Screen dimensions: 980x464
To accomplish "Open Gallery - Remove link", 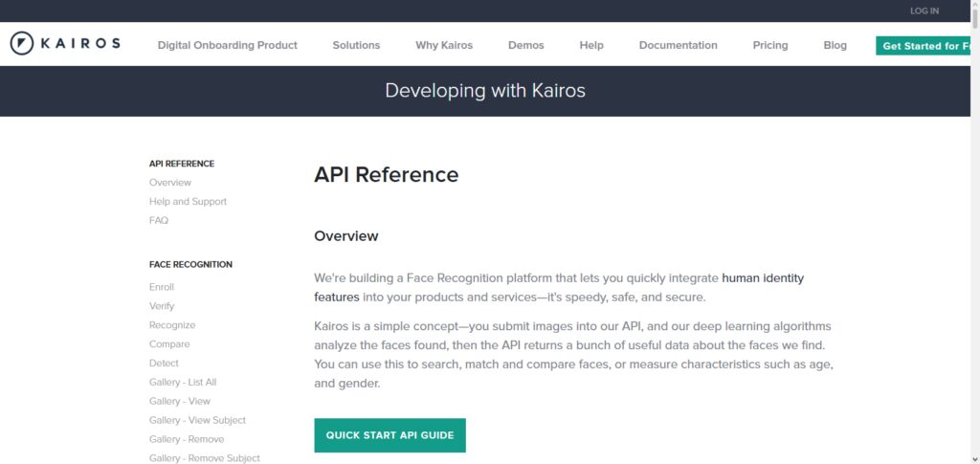I will coord(187,439).
